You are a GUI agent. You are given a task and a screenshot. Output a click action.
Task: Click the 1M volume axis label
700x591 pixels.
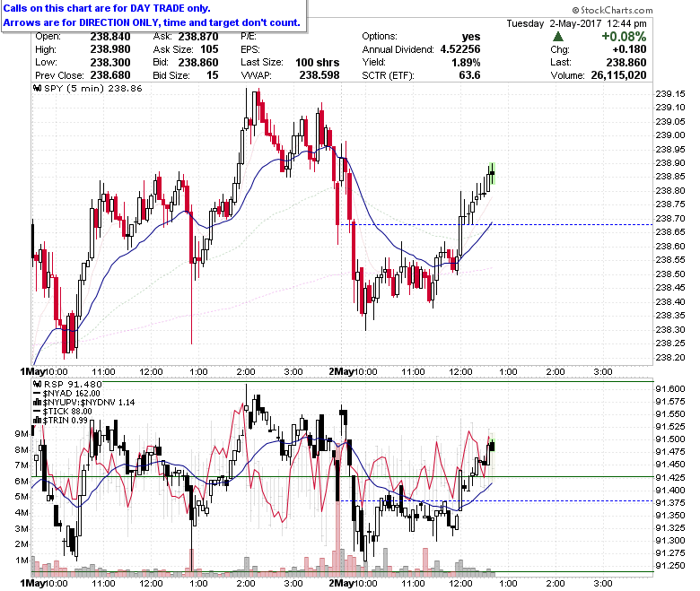pos(22,561)
